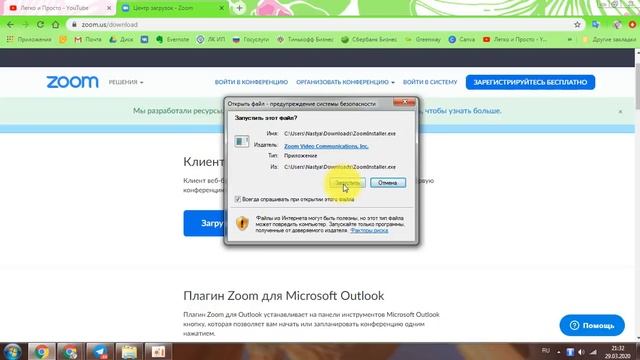Open the network signal tray icon
Image resolution: width=640 pixels, height=360 pixels.
[593, 352]
